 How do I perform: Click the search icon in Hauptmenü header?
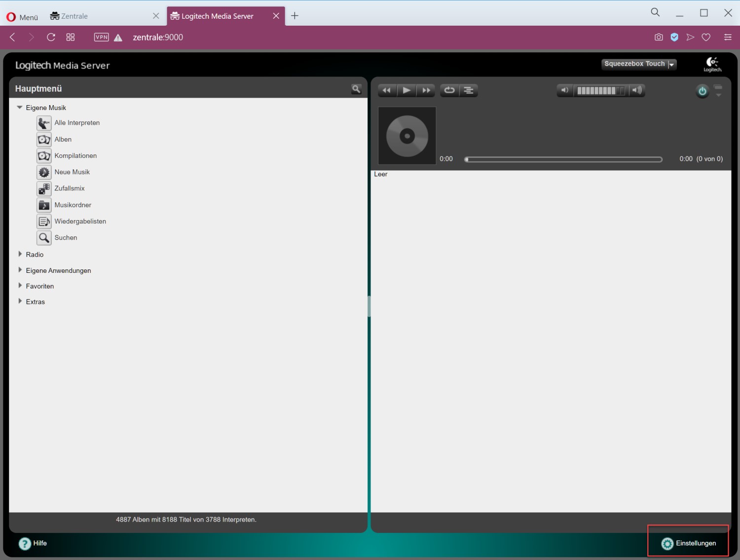[356, 89]
